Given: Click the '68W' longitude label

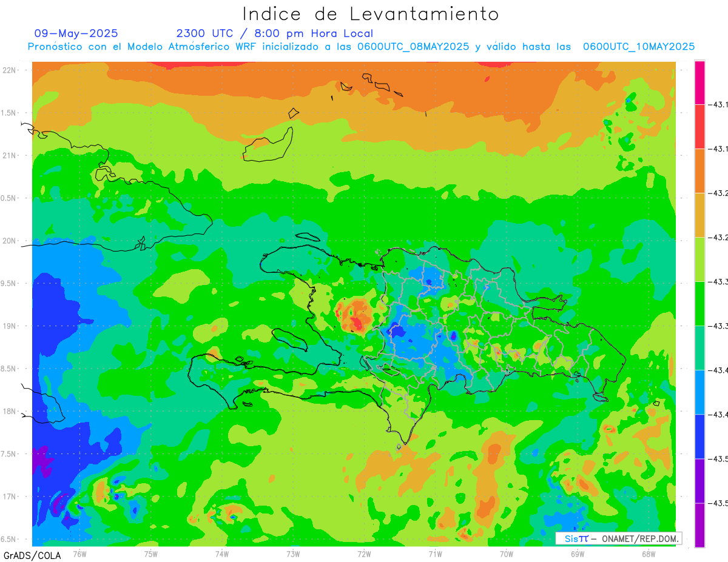Looking at the screenshot, I should click(649, 554).
